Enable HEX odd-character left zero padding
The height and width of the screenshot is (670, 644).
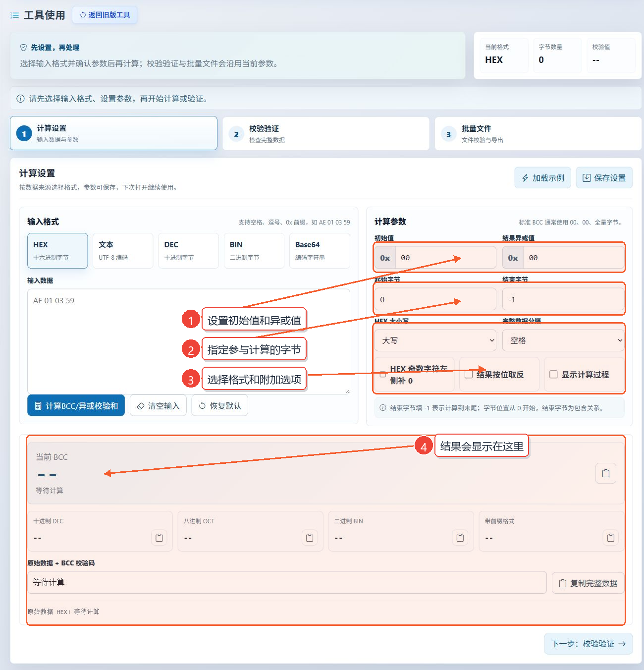382,375
